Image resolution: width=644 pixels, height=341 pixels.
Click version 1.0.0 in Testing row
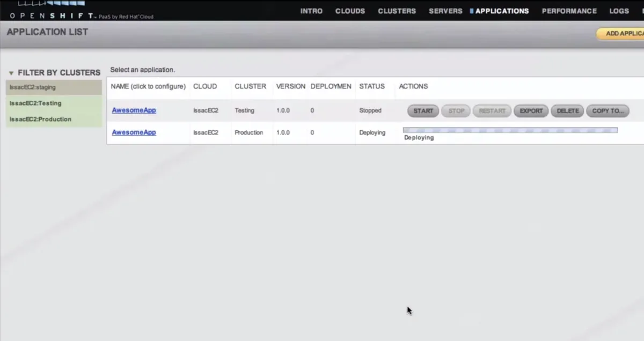(x=283, y=110)
